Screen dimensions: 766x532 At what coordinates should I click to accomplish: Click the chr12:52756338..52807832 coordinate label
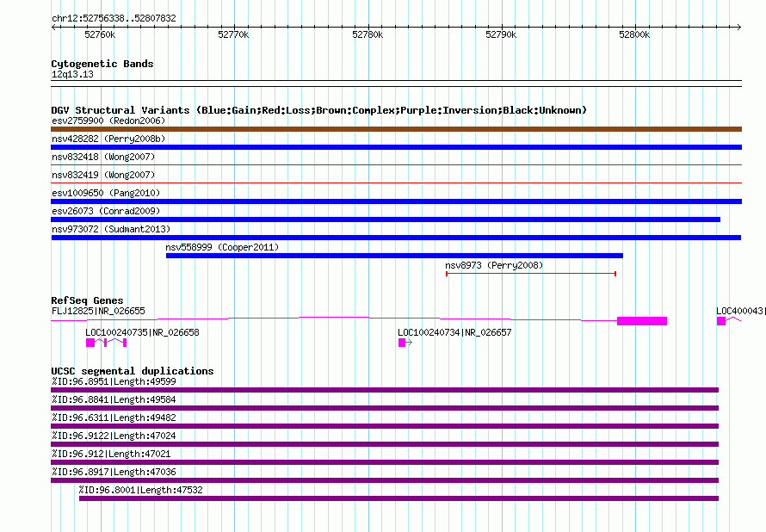[x=114, y=18]
